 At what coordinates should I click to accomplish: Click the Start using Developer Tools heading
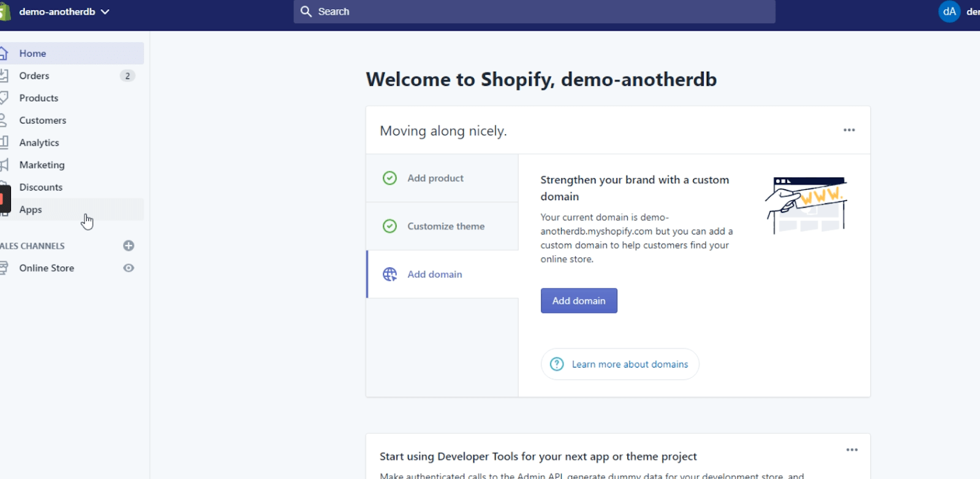[538, 457]
